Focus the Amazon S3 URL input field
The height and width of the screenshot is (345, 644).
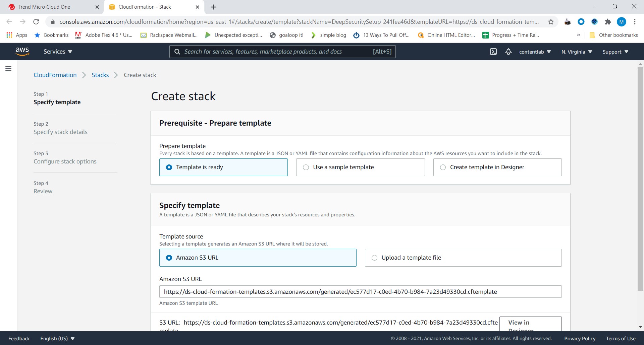click(360, 292)
